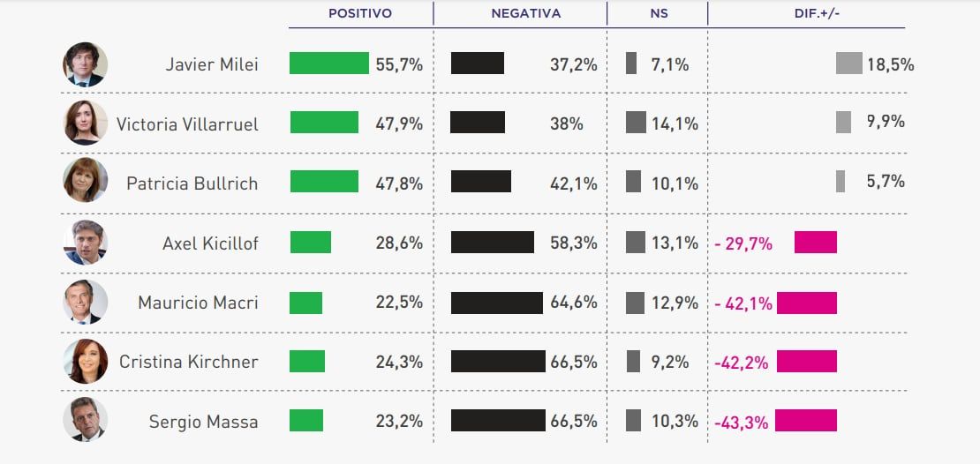Select Axel Kicillof's portrait image
980x464 pixels.
86,243
